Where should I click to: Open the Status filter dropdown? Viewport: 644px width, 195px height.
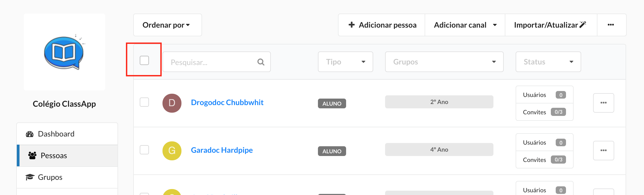point(548,62)
